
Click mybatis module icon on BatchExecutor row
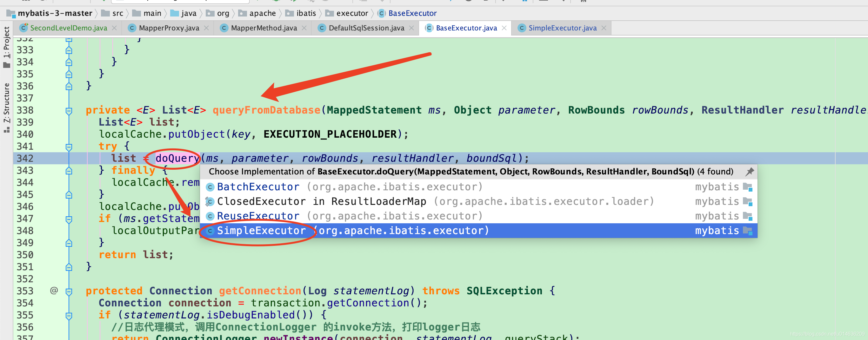(747, 187)
